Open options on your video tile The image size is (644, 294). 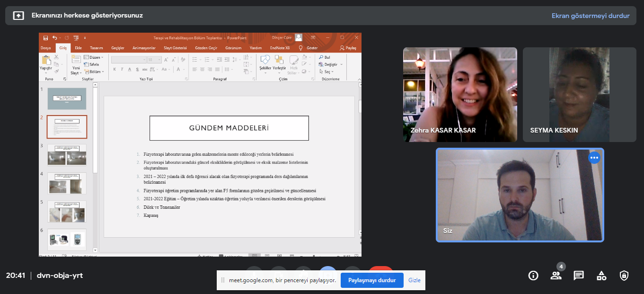pos(594,158)
